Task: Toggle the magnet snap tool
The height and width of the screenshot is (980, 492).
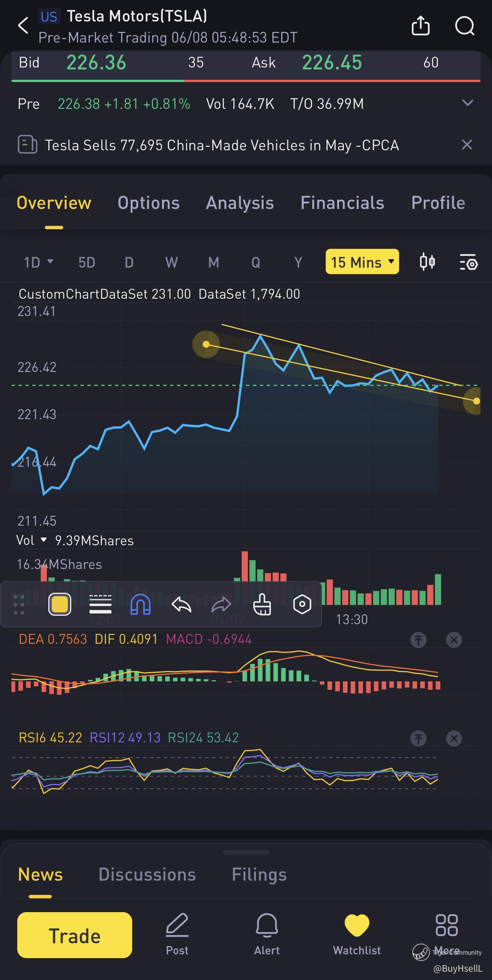Action: (141, 605)
